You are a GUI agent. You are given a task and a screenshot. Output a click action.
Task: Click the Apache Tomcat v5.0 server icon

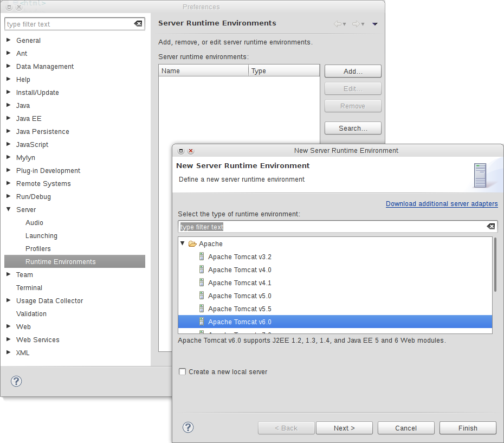202,296
